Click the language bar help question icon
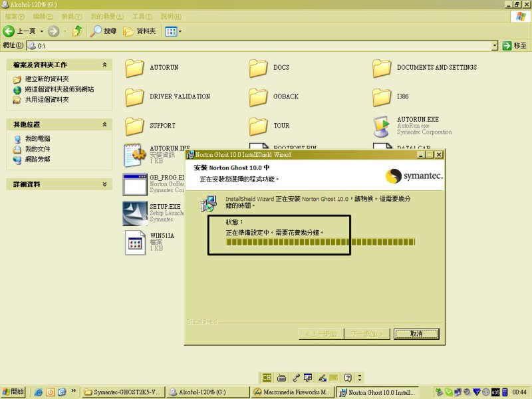Image resolution: width=532 pixels, height=399 pixels. 348,378
